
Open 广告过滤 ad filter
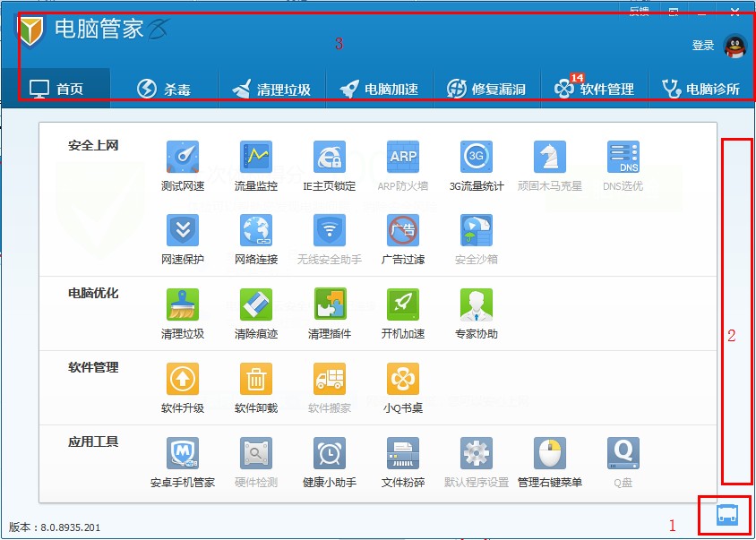(402, 240)
